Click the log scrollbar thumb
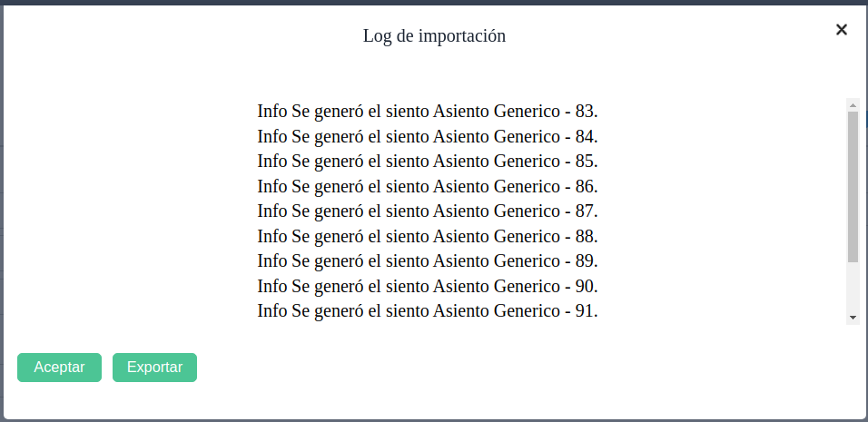This screenshot has width=868, height=422. pos(853,186)
